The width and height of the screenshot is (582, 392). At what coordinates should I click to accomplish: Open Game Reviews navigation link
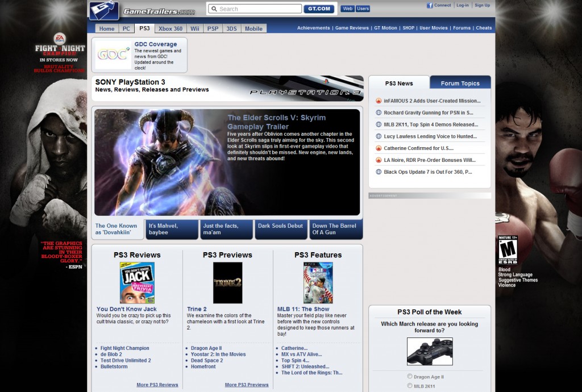click(352, 28)
